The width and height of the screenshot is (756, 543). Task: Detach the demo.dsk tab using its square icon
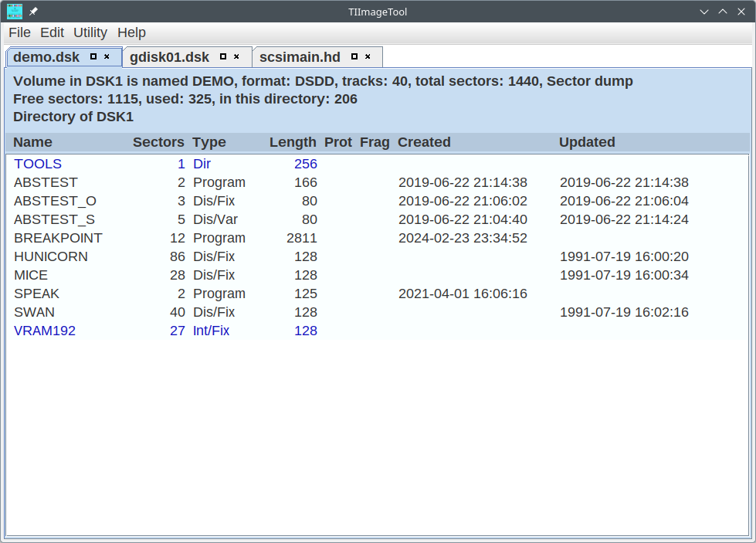pyautogui.click(x=93, y=56)
